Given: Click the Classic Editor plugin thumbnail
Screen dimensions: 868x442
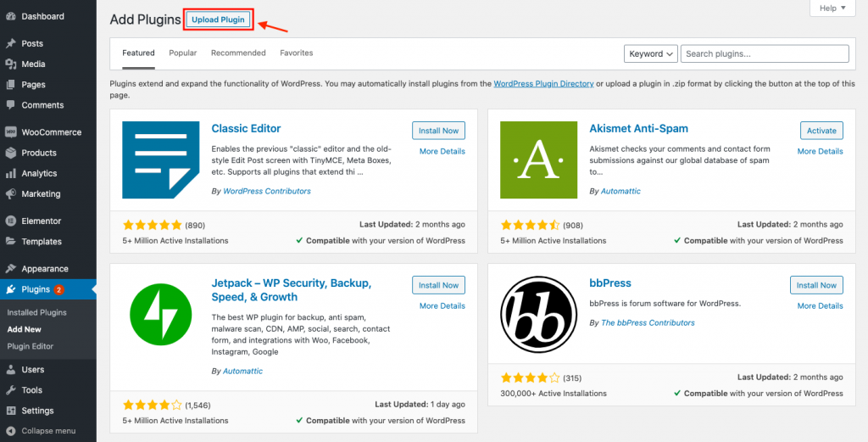Looking at the screenshot, I should [160, 160].
